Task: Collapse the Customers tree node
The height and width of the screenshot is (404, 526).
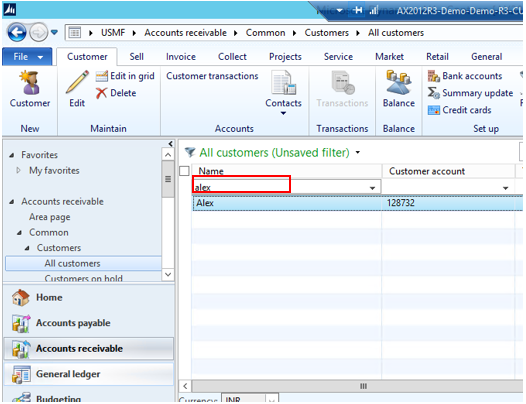Action: (27, 248)
